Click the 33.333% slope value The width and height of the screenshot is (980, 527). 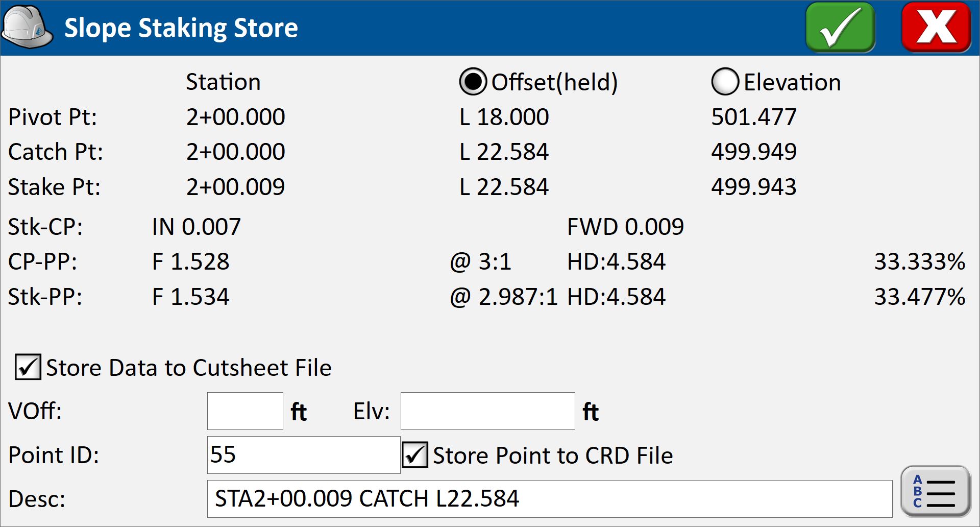click(920, 261)
